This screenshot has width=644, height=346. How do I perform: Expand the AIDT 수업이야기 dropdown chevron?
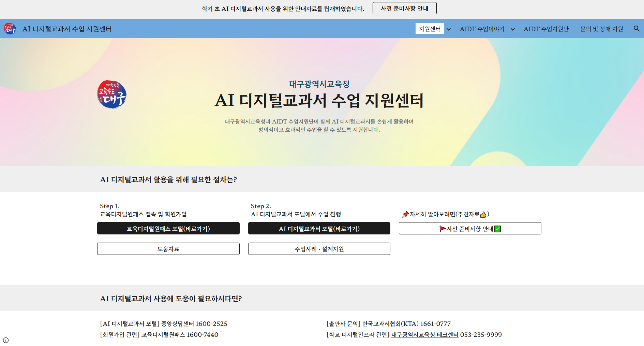513,29
